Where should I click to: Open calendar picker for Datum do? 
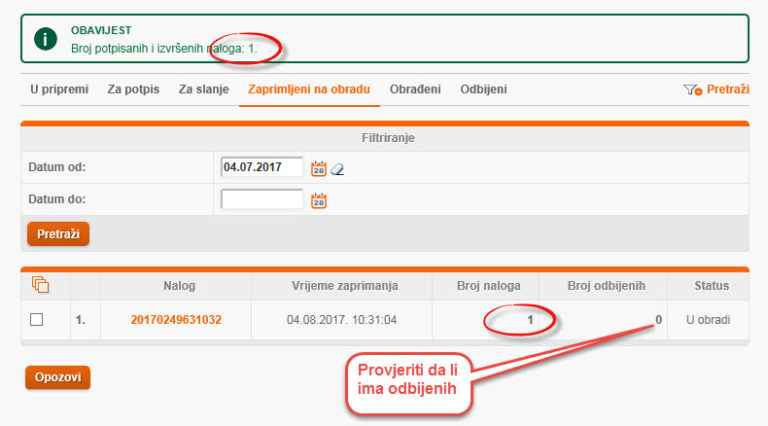click(318, 200)
